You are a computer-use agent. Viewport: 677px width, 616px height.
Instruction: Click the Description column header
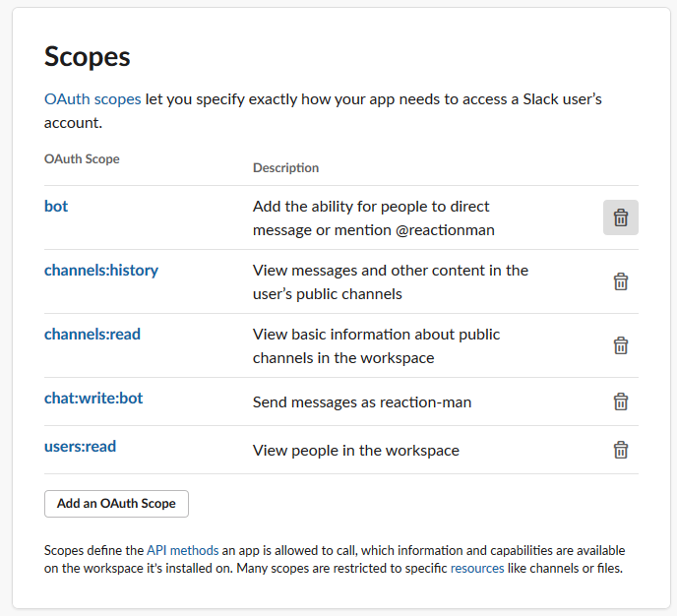[x=285, y=168]
